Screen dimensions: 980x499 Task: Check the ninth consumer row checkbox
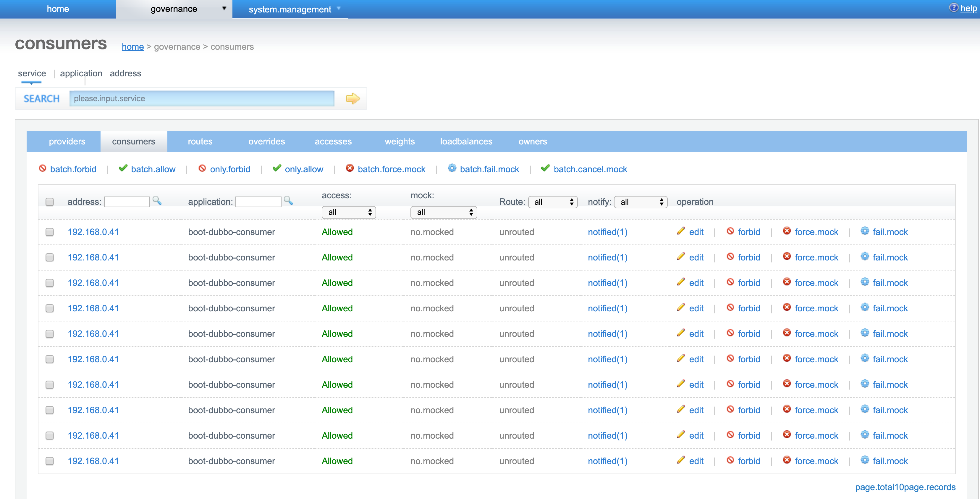pos(49,436)
